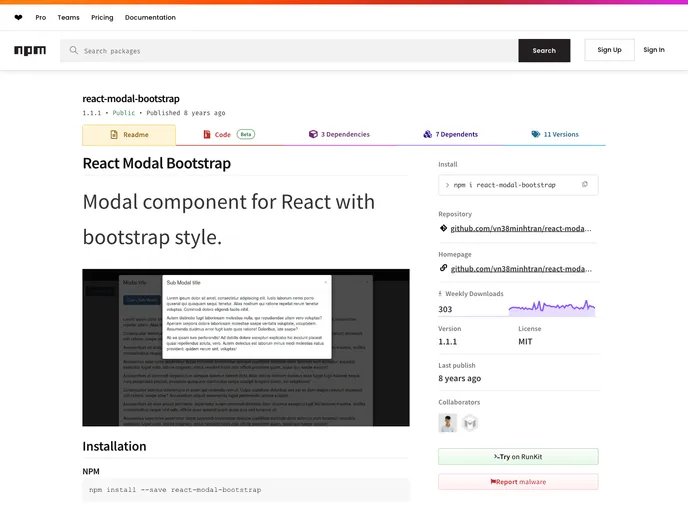Click the Dependents cubes icon
The image size is (688, 512).
click(427, 134)
